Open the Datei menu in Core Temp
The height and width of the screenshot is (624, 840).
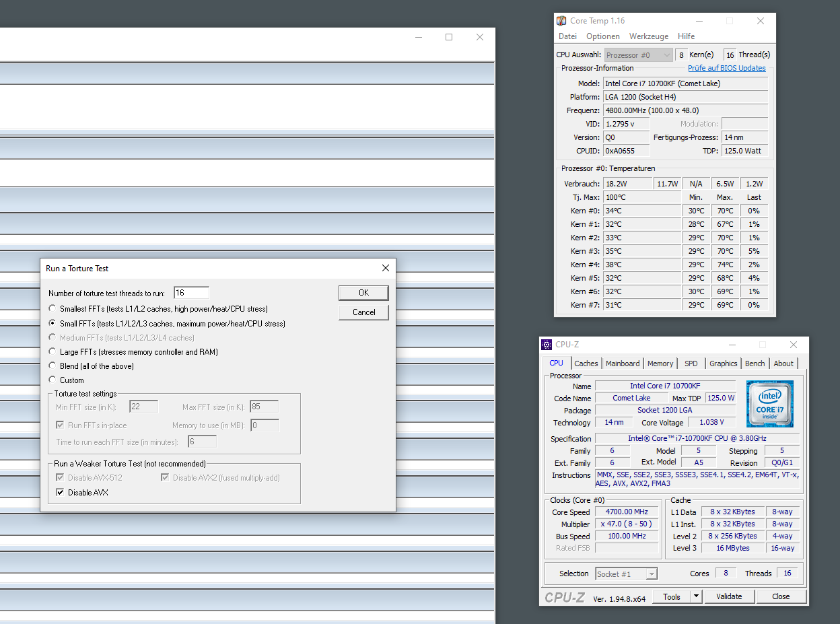click(x=567, y=36)
